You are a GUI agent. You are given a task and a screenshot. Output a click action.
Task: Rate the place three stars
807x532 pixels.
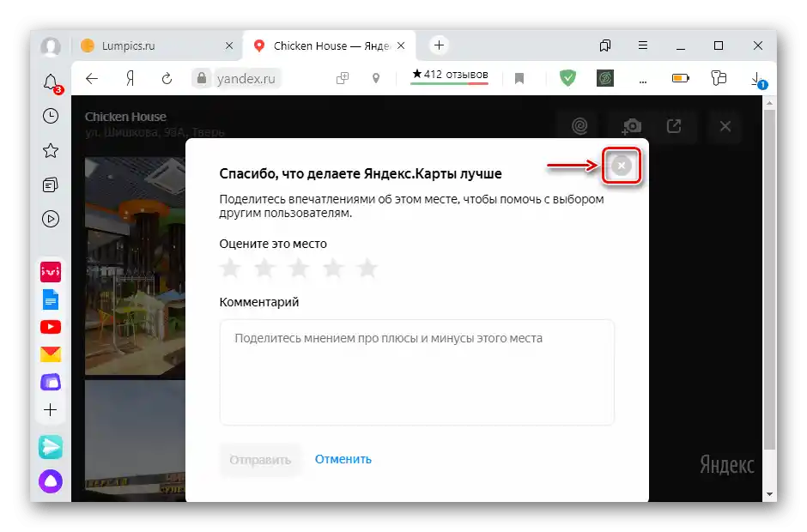pyautogui.click(x=299, y=268)
